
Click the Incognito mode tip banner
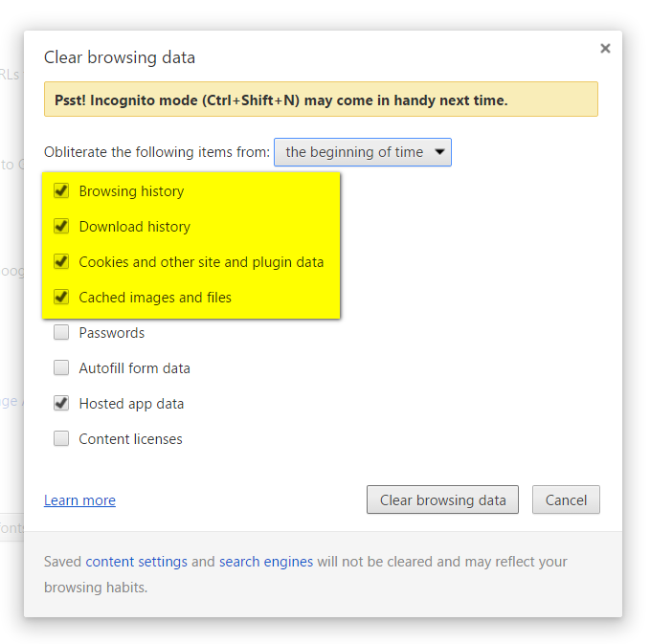coord(321,100)
